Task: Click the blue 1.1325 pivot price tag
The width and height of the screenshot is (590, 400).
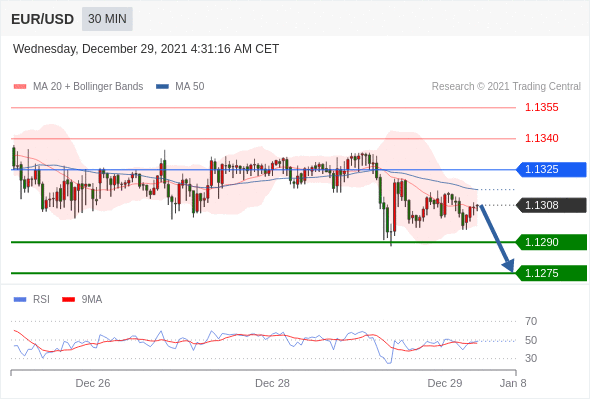Action: coord(551,170)
